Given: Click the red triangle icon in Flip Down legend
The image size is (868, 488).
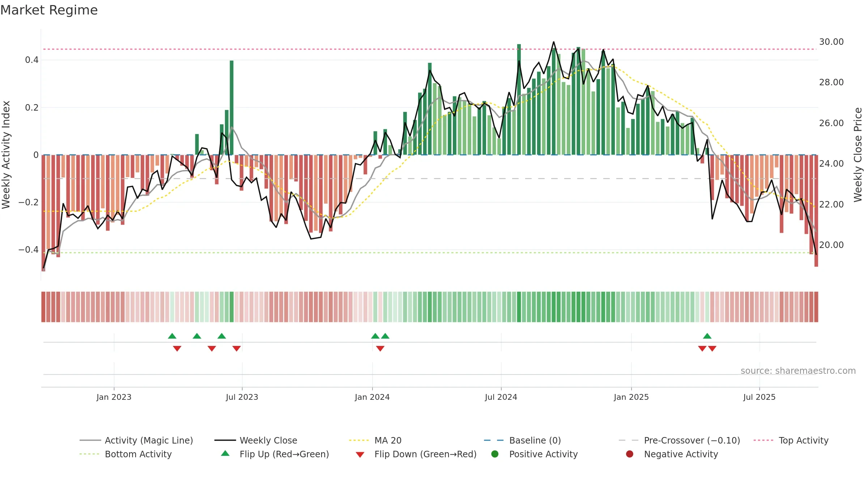Looking at the screenshot, I should coord(360,455).
